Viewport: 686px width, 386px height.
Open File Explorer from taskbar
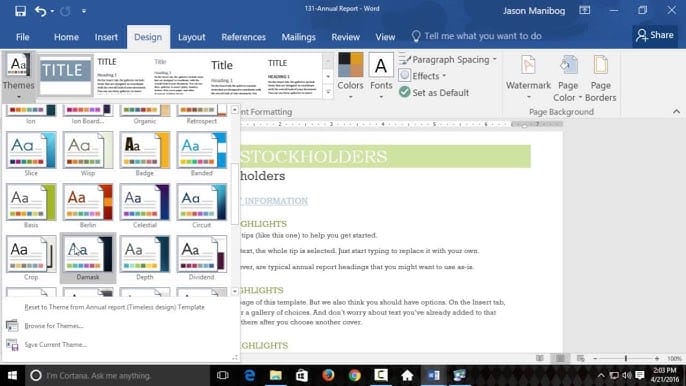(276, 375)
